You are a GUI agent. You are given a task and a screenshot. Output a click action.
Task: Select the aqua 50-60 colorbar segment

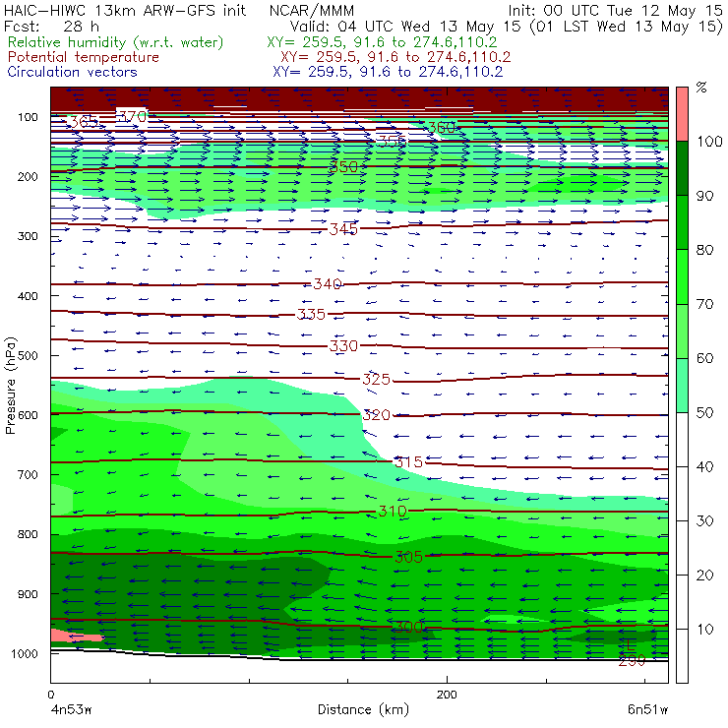point(682,385)
